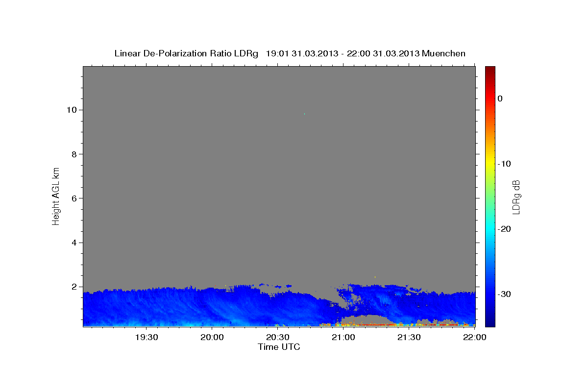This screenshot has width=588, height=392.
Task: Click the height tick label 8
Action: point(75,154)
